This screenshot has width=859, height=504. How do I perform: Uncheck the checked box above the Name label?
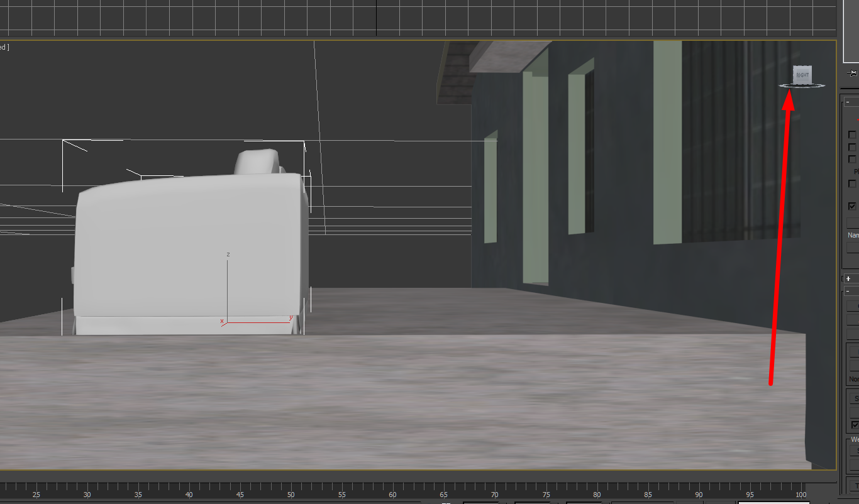[853, 206]
